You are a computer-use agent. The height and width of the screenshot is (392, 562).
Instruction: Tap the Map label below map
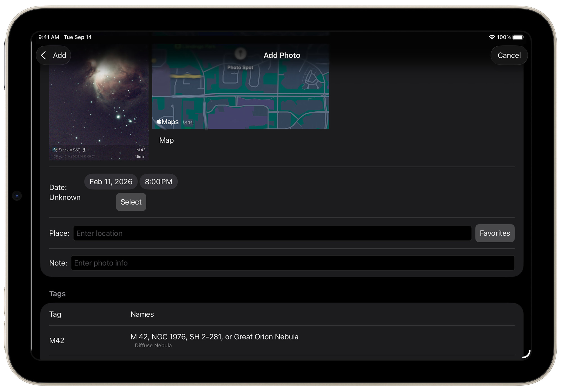(x=166, y=140)
